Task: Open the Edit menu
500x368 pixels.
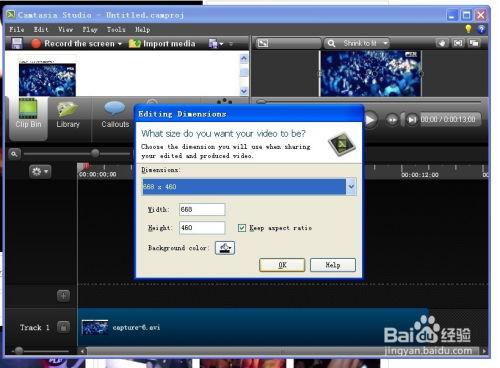Action: [41, 29]
